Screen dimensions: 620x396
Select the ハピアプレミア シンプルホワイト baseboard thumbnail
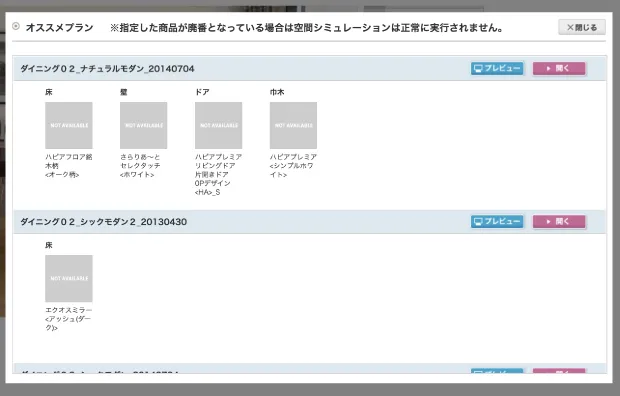tap(293, 125)
